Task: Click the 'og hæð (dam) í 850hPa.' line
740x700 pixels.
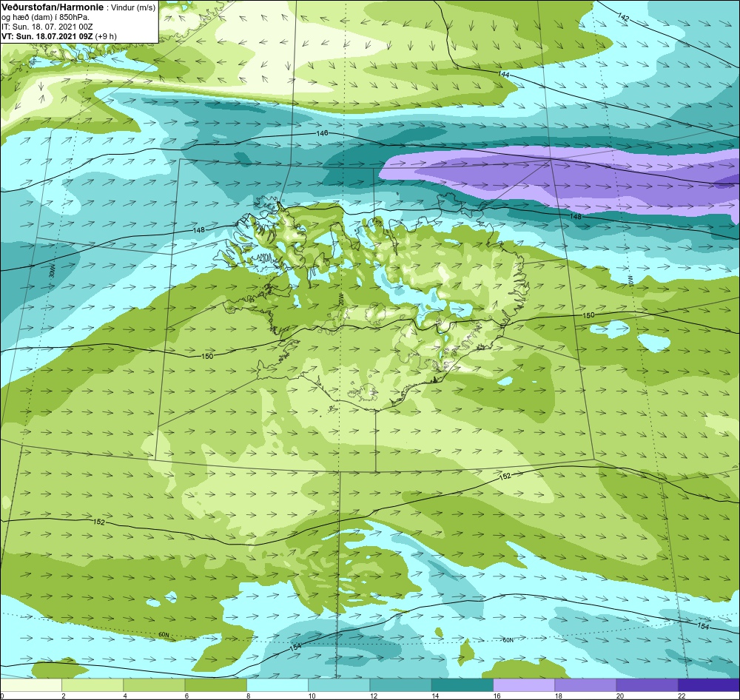Action: (x=45, y=18)
